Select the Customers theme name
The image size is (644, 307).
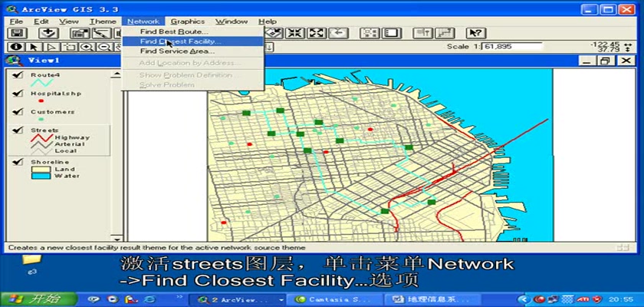pos(53,112)
